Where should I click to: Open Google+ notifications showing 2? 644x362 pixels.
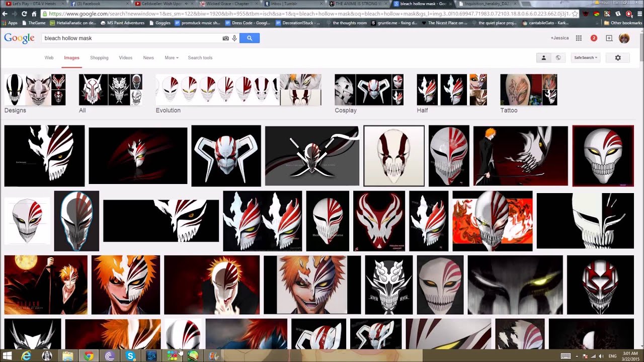pos(594,38)
